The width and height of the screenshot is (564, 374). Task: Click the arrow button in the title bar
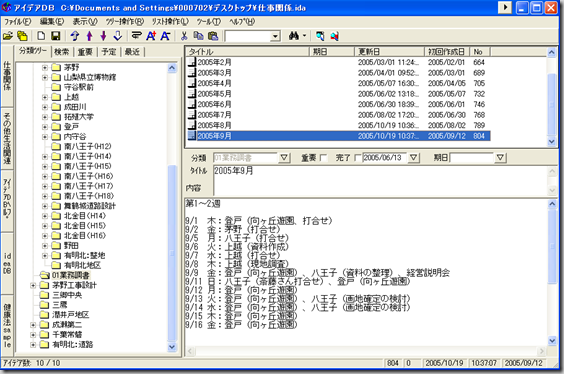505,8
